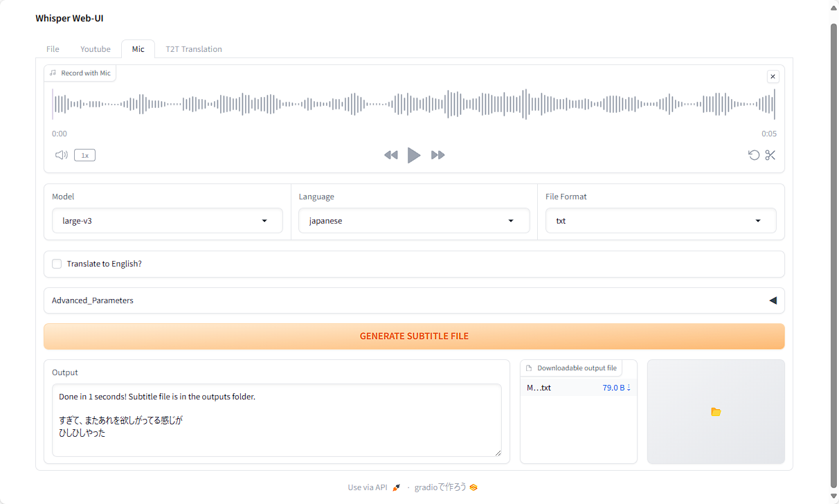839x504 pixels.
Task: Remove the recorded audio with X
Action: 773,77
